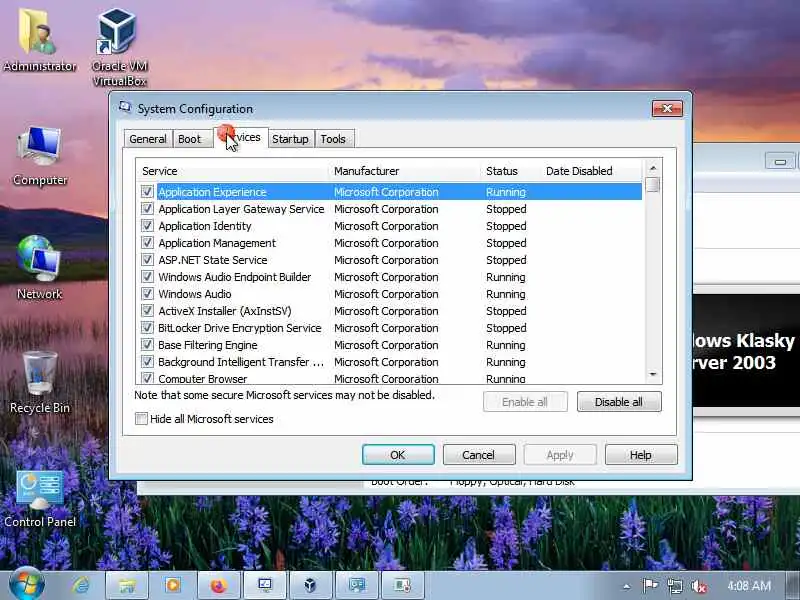Viewport: 800px width, 600px height.
Task: Show hidden system tray icons arrow
Action: coord(627,587)
